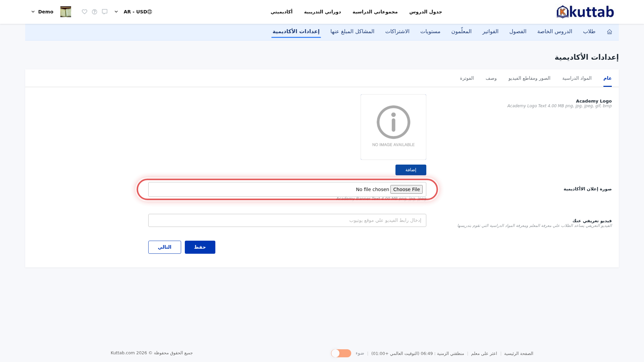Screen dimensions: 644x362
Task: Click the home icon in academy navigation
Action: pos(609,32)
